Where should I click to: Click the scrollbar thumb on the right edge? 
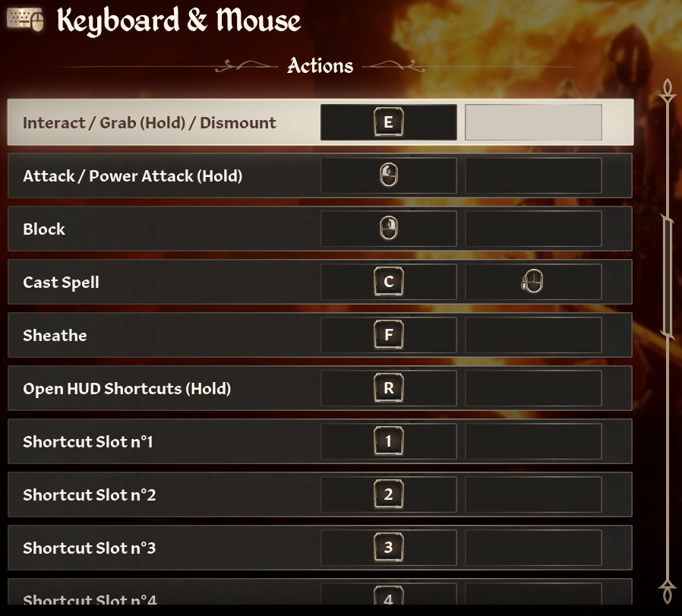click(x=667, y=273)
